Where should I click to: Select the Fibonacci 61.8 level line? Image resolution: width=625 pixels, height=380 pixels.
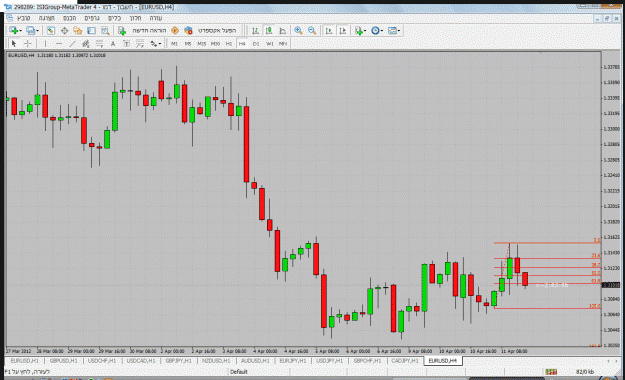point(548,283)
